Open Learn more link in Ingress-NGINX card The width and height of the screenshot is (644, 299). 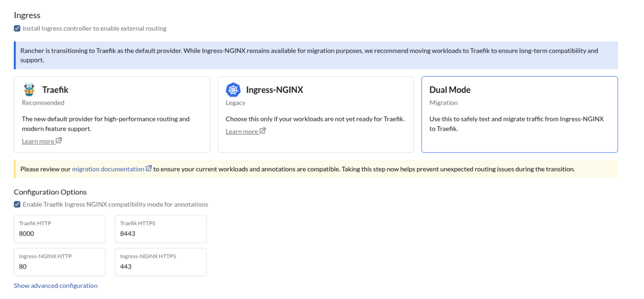[242, 131]
